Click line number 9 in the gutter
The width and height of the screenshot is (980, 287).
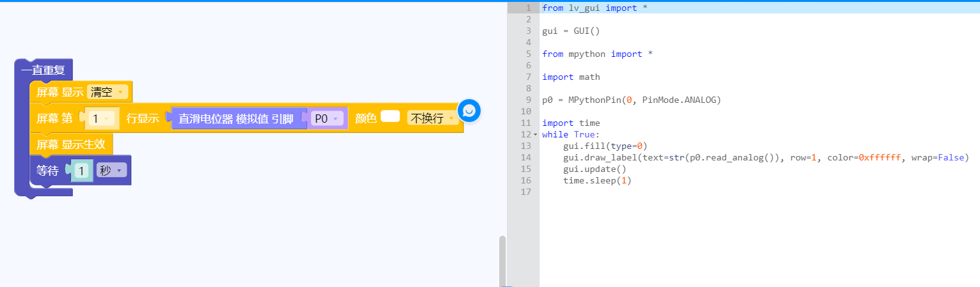529,100
